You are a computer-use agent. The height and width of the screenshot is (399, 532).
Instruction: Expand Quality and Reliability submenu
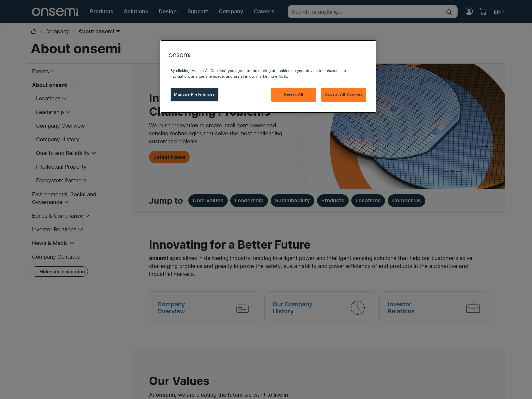click(94, 153)
